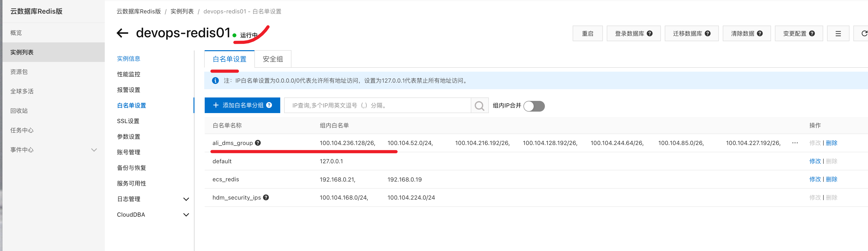Click the help icon on 变更配置
Image resolution: width=868 pixels, height=251 pixels.
tap(812, 34)
